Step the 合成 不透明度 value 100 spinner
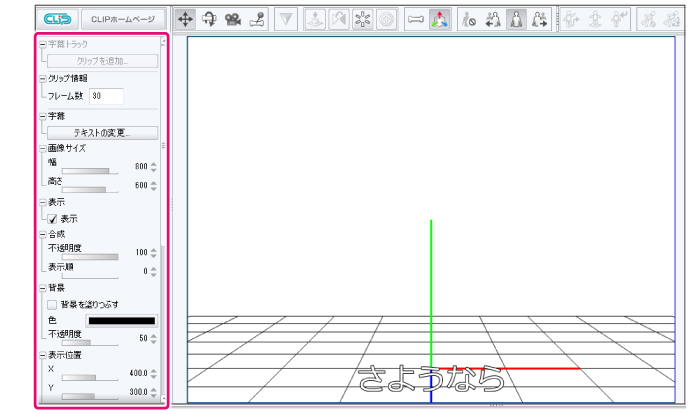696x414 pixels. click(x=154, y=252)
